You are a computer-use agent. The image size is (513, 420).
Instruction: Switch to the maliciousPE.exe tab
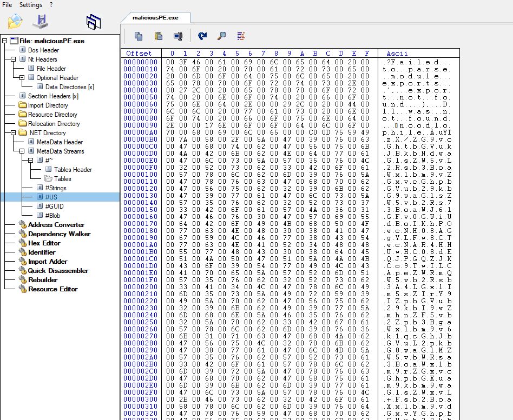(x=155, y=17)
